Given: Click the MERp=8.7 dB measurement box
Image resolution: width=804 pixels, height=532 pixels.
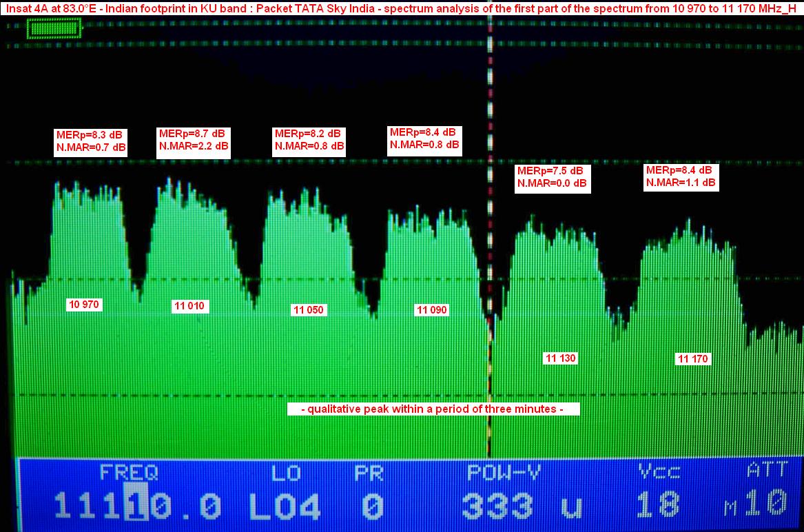Looking at the screenshot, I should (193, 140).
